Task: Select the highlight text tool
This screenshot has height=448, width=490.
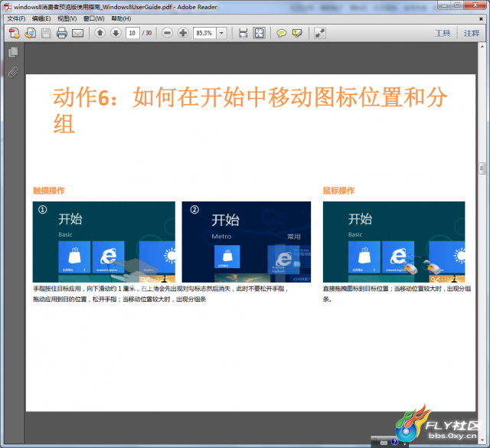Action: (x=297, y=33)
